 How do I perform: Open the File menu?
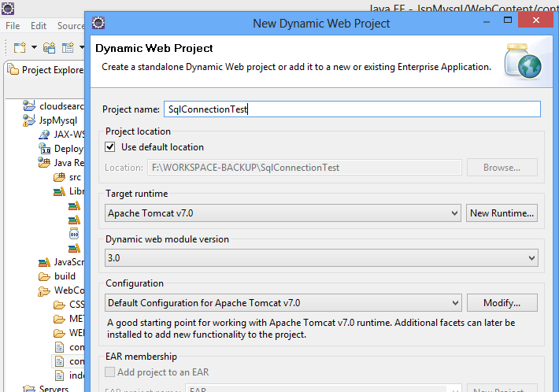[13, 26]
